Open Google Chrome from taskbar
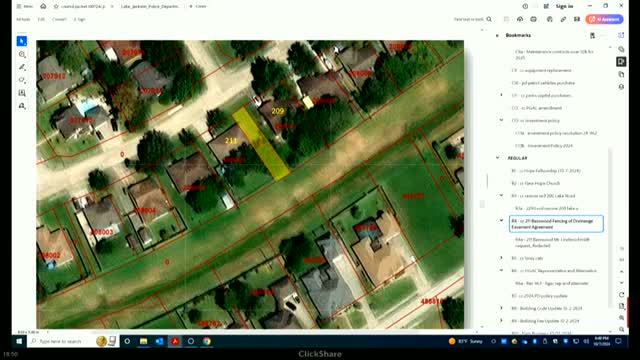The width and height of the screenshot is (640, 360). pos(207,341)
